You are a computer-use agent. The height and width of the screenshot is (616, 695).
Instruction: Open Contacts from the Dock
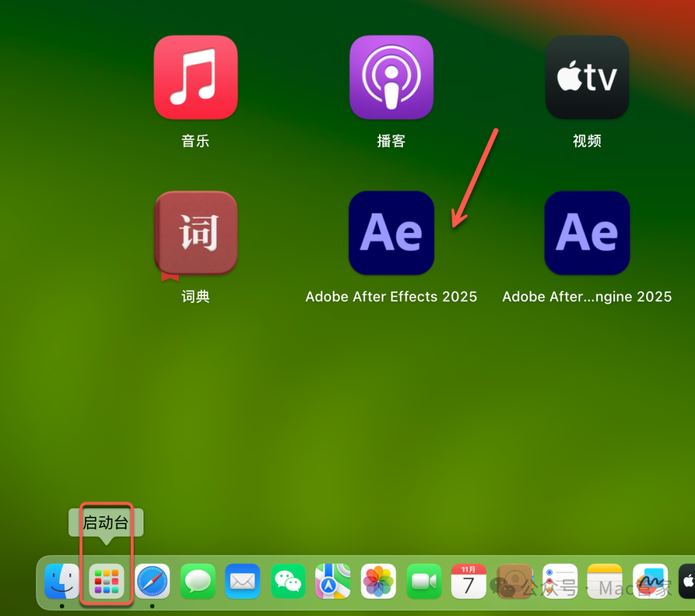pos(515,581)
